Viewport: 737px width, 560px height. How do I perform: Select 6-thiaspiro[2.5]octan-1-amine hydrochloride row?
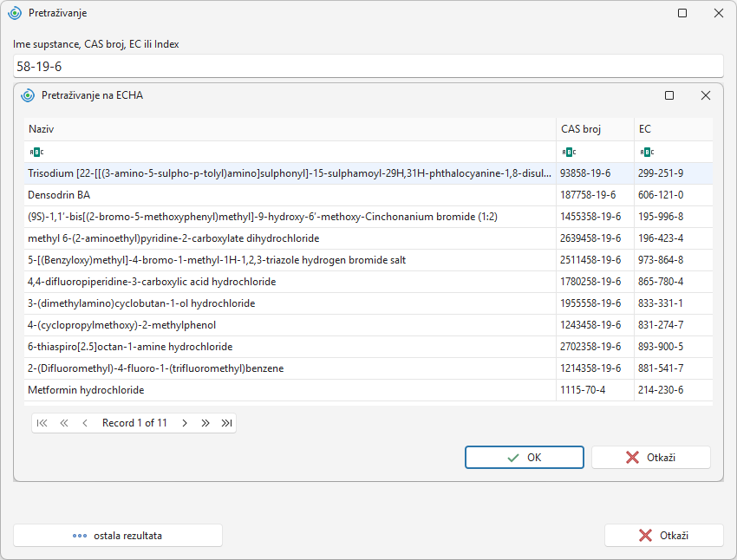[x=368, y=346]
